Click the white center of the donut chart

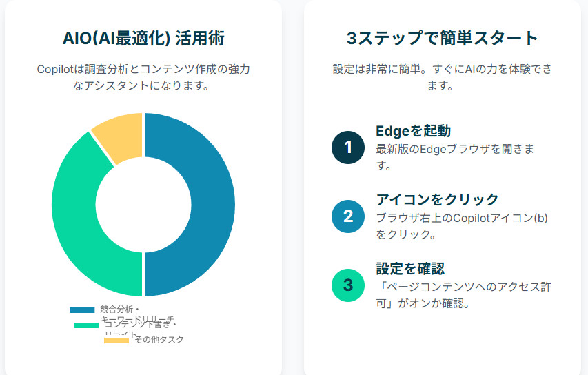[143, 205]
